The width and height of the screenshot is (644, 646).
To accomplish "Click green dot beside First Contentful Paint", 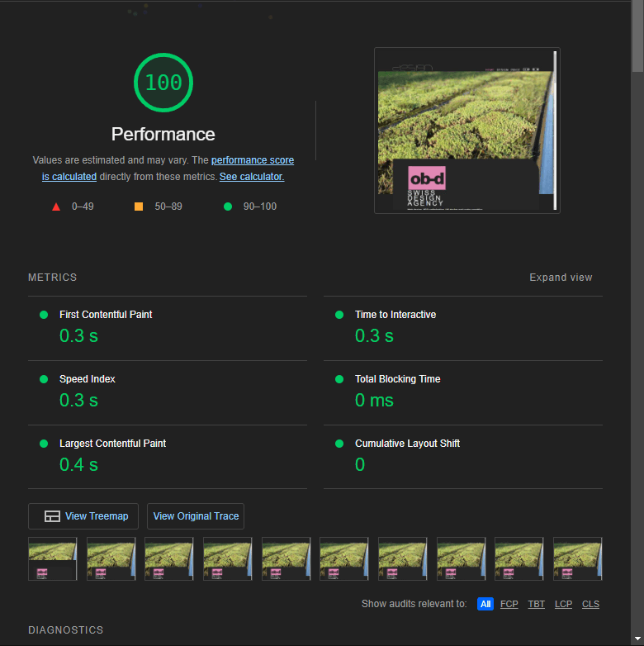I will tap(44, 315).
